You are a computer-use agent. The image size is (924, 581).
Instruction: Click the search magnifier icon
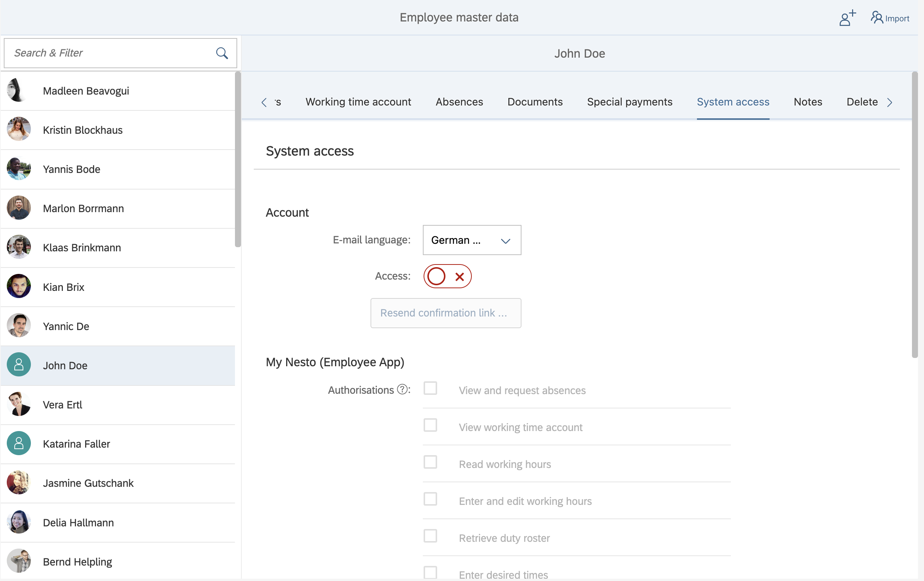(222, 53)
